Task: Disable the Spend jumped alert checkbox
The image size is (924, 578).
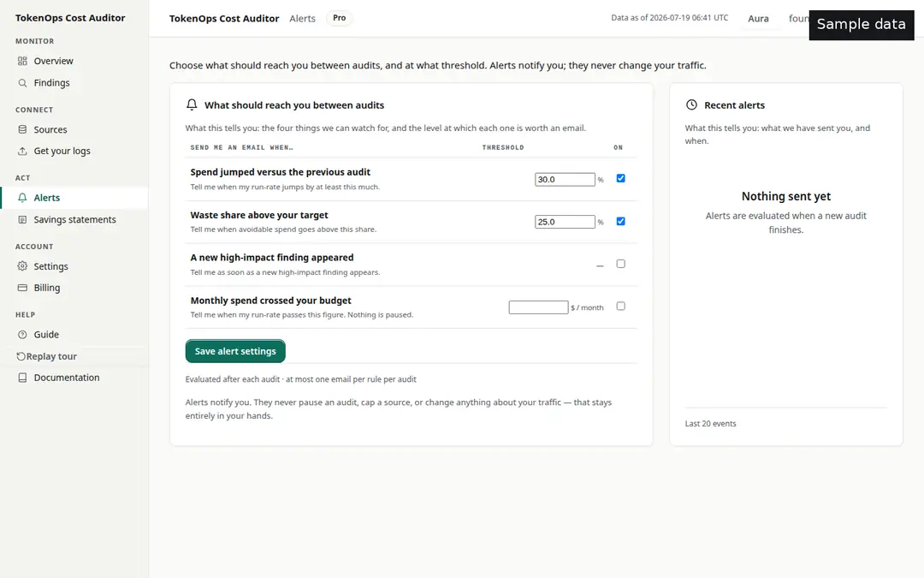Action: coord(620,178)
